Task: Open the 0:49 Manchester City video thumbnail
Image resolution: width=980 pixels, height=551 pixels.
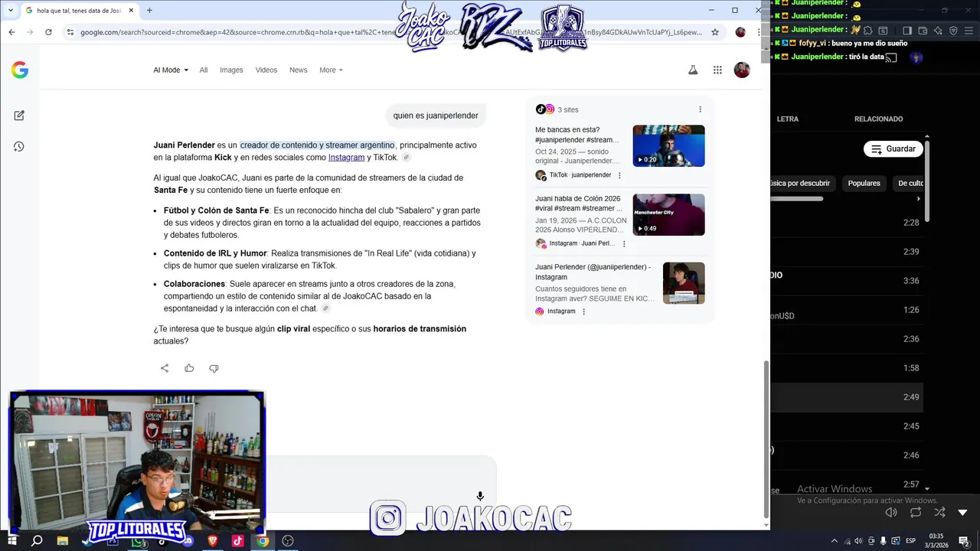Action: click(668, 214)
